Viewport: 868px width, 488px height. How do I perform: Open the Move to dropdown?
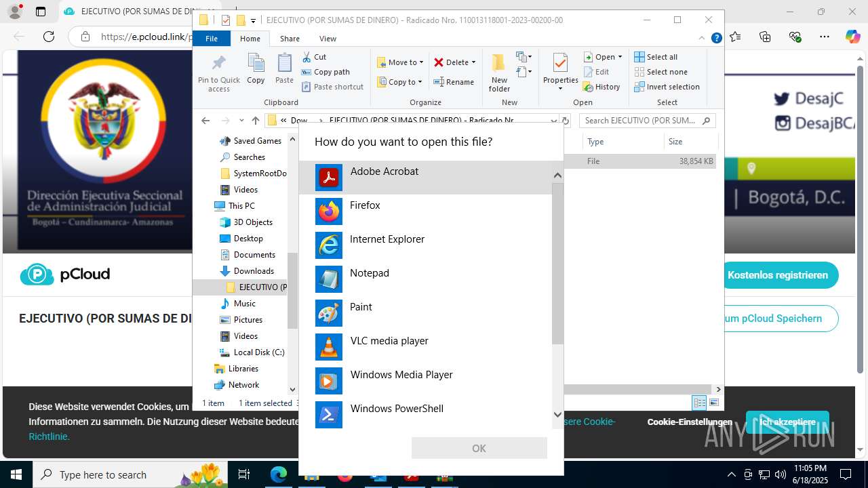coord(400,62)
